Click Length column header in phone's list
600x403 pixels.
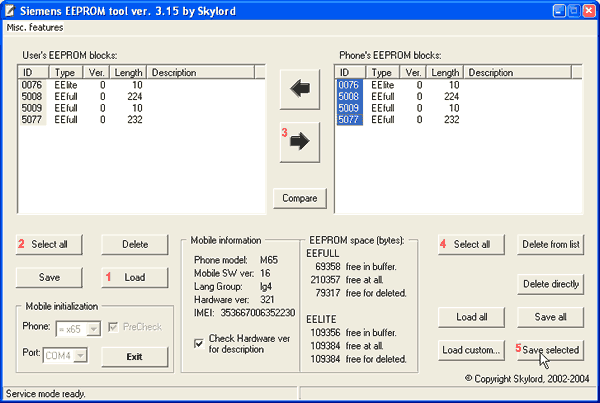(445, 72)
